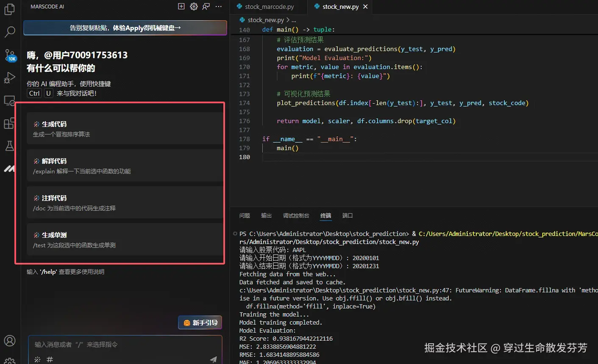The width and height of the screenshot is (598, 364).
Task: Open Source Control with 10K badge
Action: point(10,55)
